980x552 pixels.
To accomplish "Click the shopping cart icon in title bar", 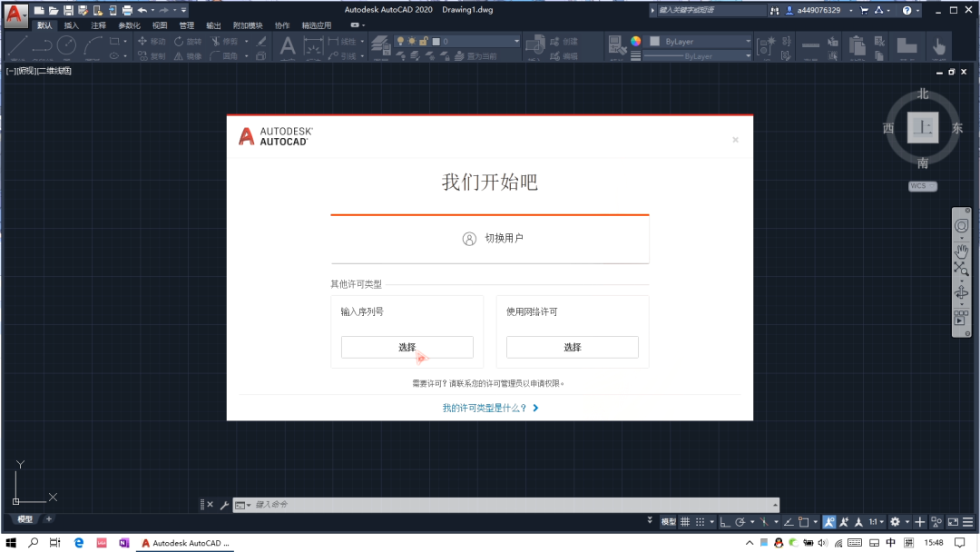I will coord(865,11).
